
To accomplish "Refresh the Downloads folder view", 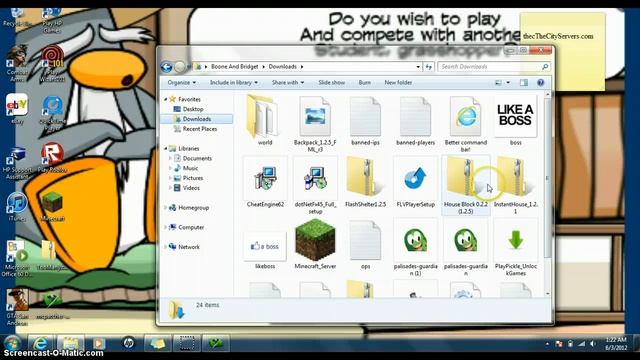I will 429,67.
